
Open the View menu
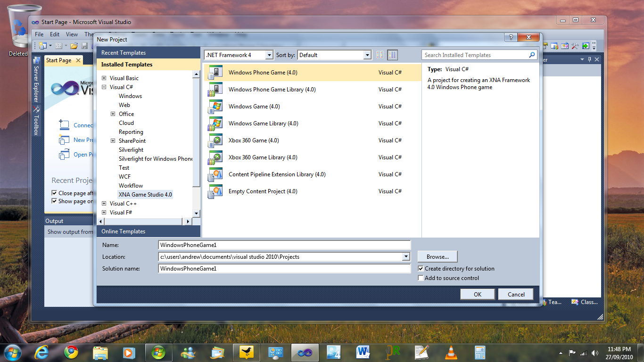[x=72, y=34]
